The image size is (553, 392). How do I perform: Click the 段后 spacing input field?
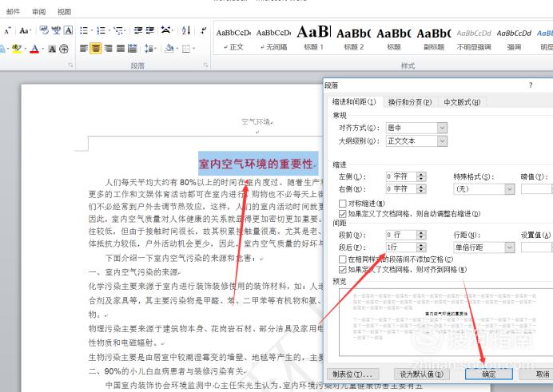click(401, 247)
